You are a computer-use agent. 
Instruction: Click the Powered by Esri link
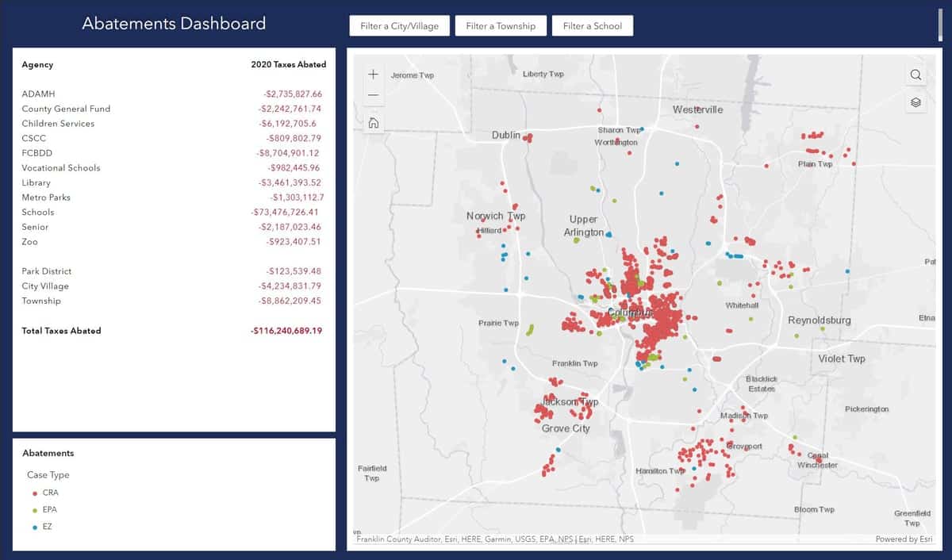(904, 539)
